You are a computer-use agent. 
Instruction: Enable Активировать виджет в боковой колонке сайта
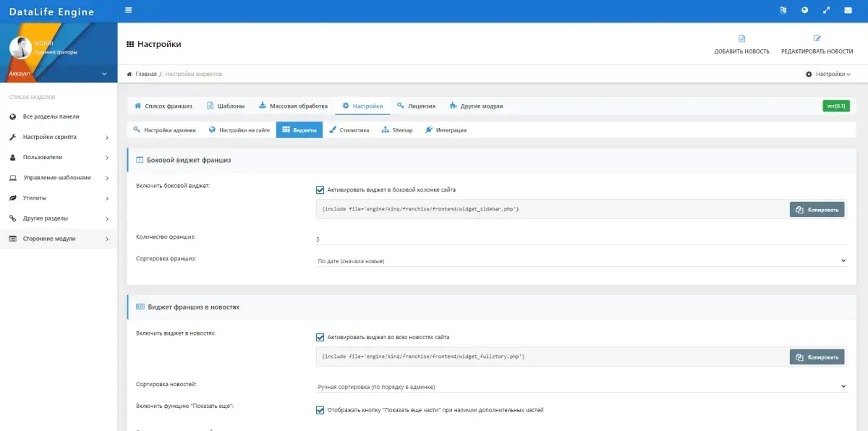point(320,189)
